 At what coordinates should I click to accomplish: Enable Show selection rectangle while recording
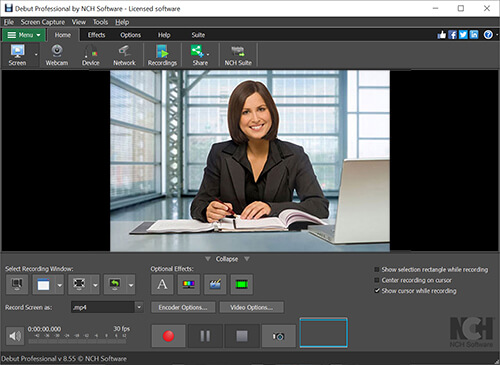pos(377,269)
